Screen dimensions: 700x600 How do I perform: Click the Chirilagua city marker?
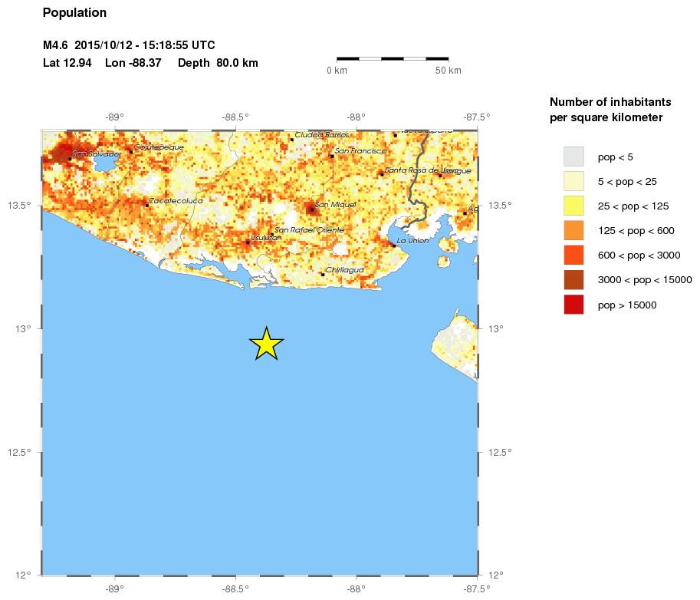click(323, 274)
